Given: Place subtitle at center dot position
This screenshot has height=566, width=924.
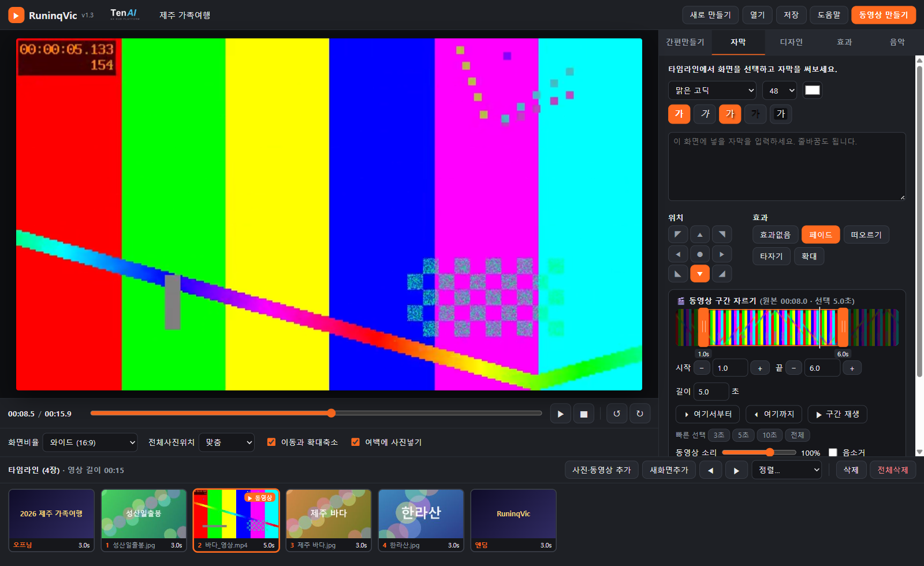Looking at the screenshot, I should coord(700,254).
